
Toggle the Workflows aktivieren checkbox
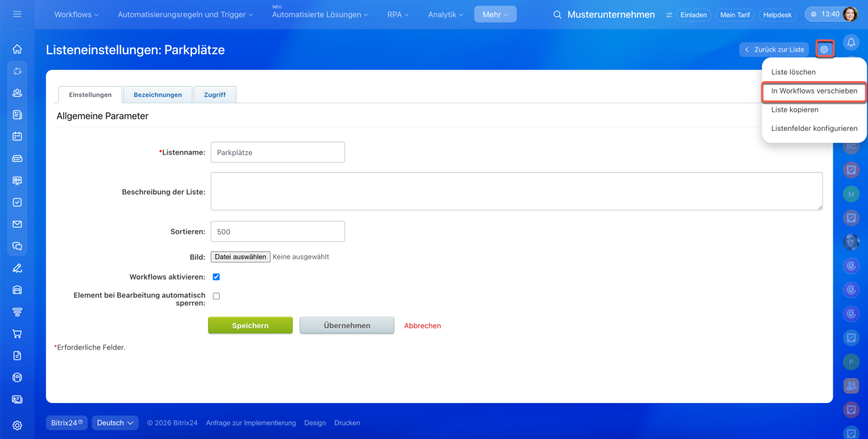click(216, 277)
